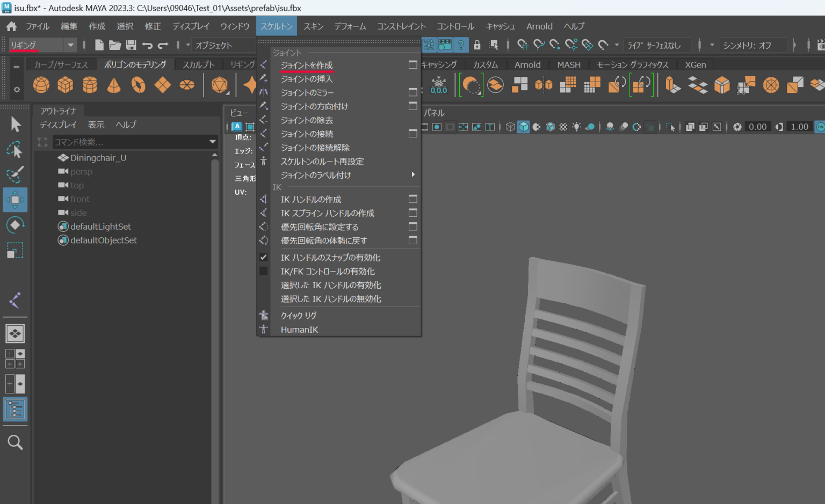Click HumanIK in the skeleton menu
The width and height of the screenshot is (825, 504).
pyautogui.click(x=299, y=330)
